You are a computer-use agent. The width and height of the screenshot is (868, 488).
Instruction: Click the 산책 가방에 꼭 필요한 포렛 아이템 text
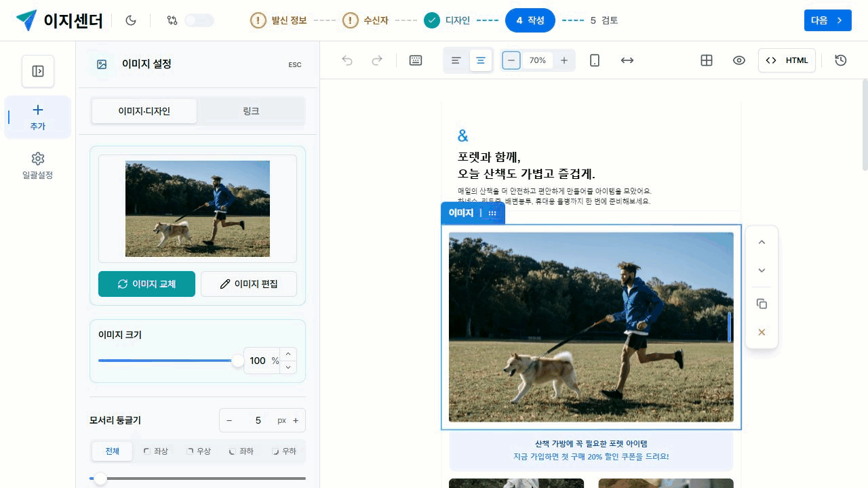[x=591, y=443]
